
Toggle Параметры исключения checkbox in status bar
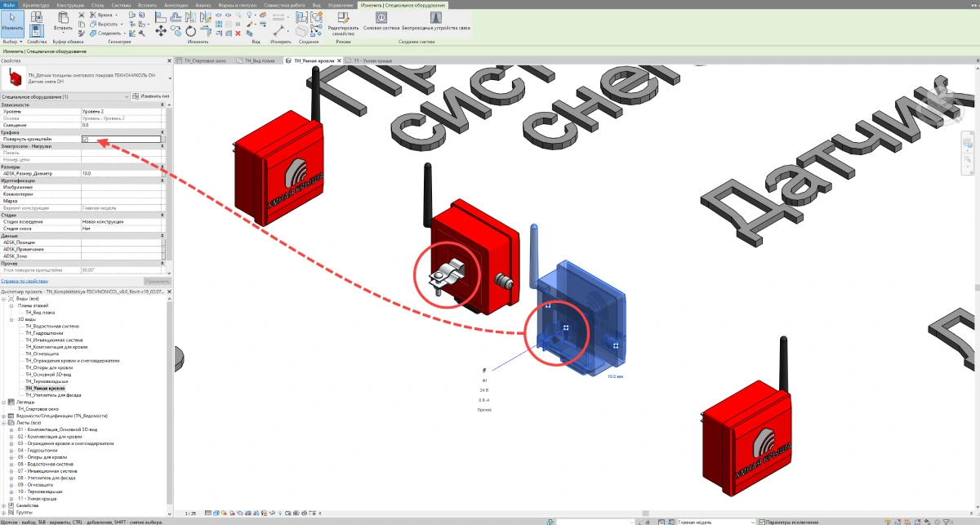coord(761,521)
